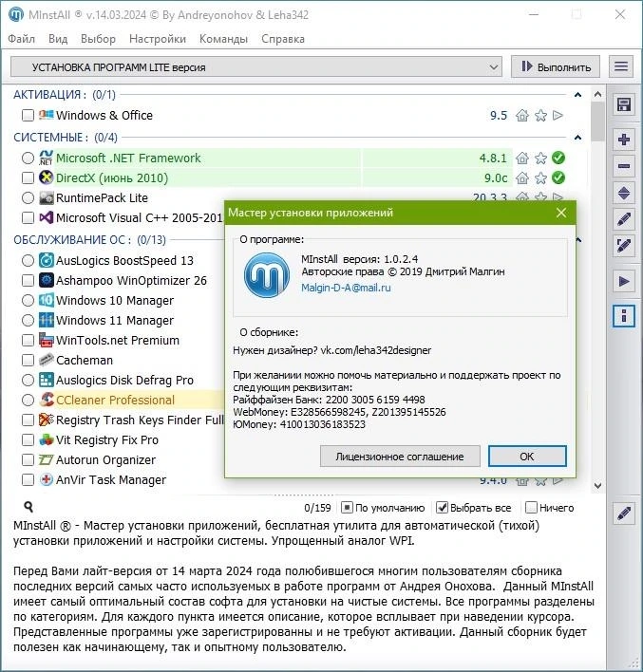
Task: Click the play icon in right sidebar
Action: [x=624, y=282]
